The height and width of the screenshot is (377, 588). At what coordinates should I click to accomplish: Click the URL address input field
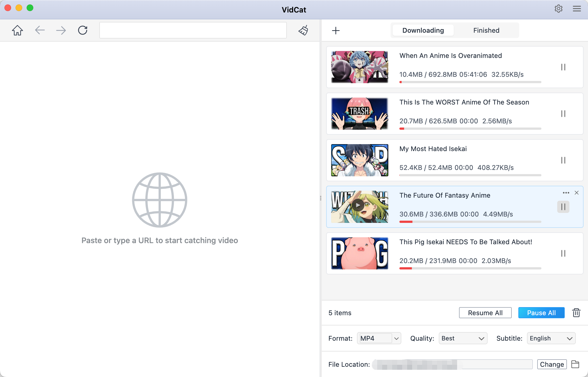tap(193, 30)
